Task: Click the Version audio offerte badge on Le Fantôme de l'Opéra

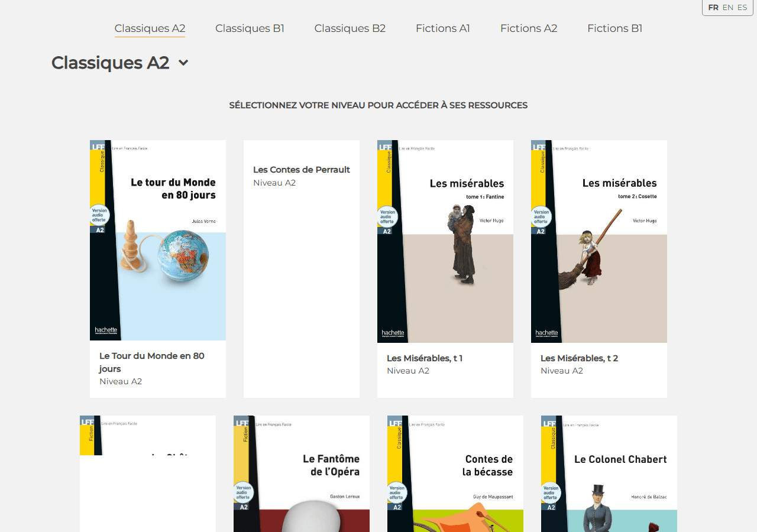Action: pos(243,492)
